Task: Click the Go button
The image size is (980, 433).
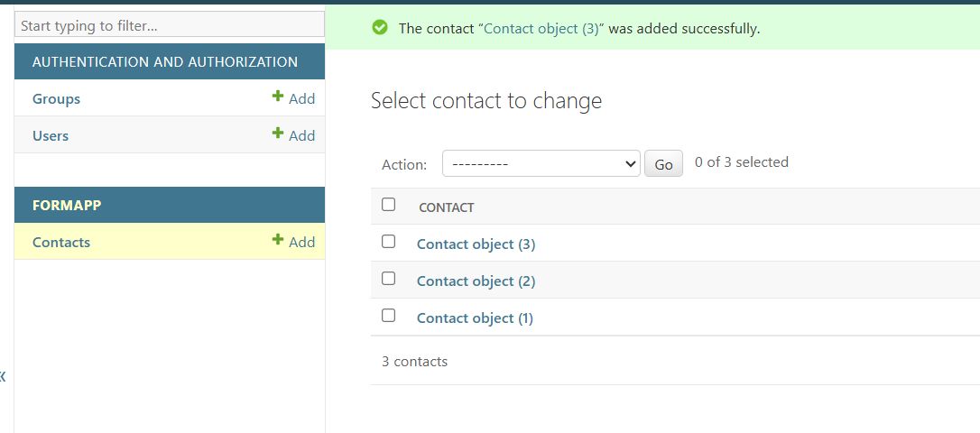Action: coord(663,164)
